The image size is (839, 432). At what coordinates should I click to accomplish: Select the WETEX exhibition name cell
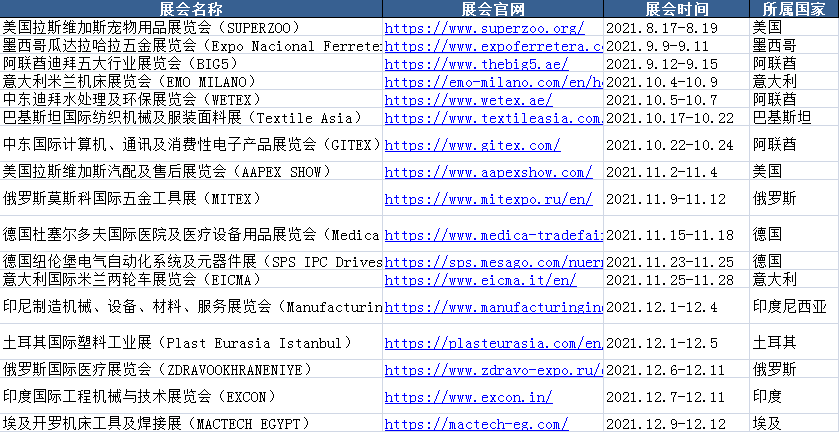point(191,99)
